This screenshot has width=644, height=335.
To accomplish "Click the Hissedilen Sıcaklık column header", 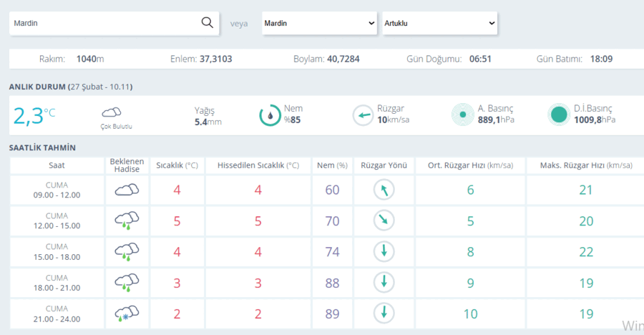I will tap(258, 165).
